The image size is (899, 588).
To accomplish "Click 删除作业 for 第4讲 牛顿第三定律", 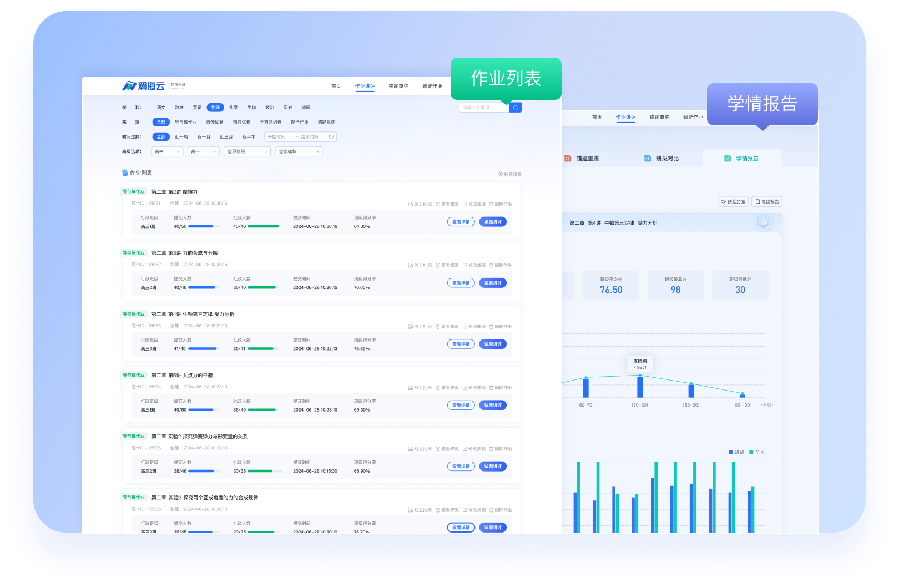I will pos(501,327).
